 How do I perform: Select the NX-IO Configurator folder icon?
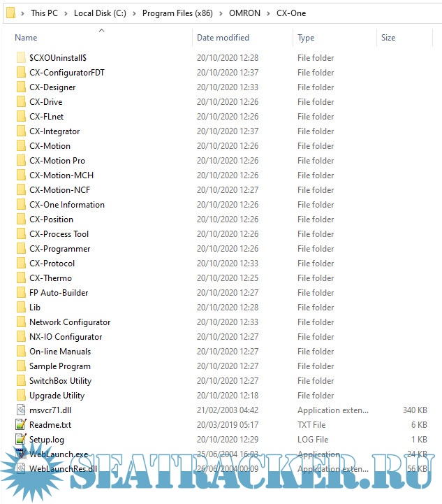pos(20,337)
